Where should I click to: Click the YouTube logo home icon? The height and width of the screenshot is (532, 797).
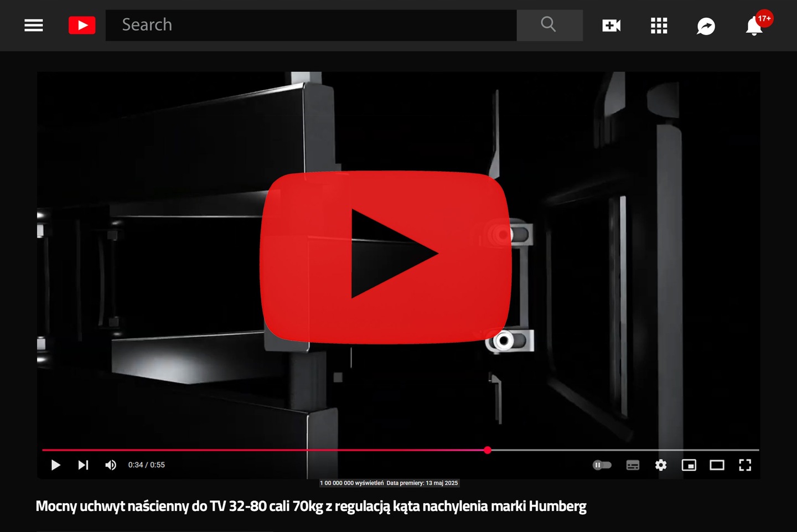[82, 25]
